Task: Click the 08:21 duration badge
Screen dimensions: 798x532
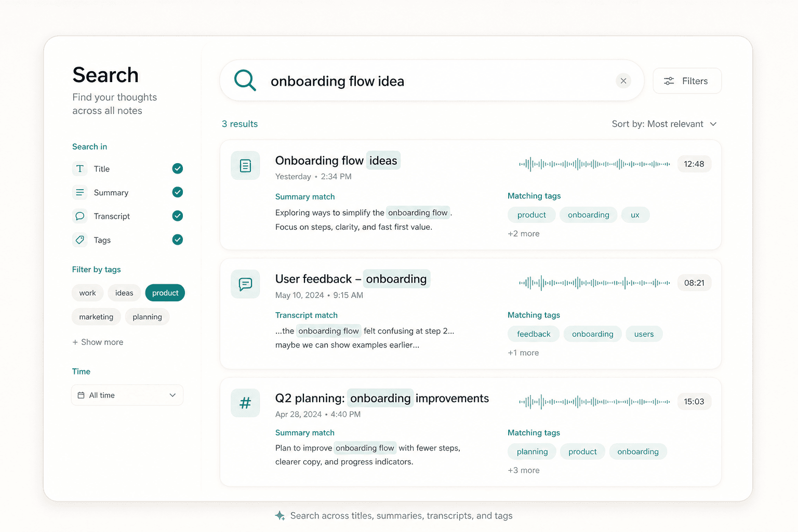Action: [x=694, y=283]
